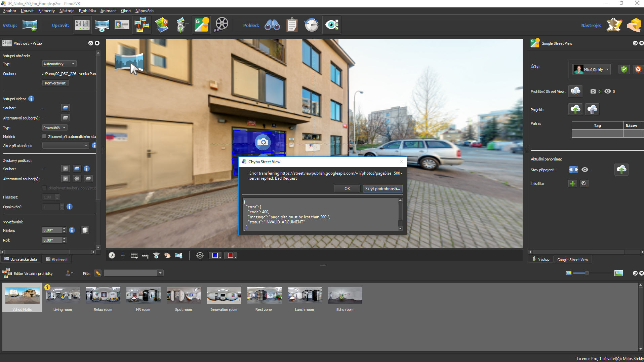This screenshot has width=644, height=362.
Task: Click the hand drag mode icon
Action: [x=167, y=255]
